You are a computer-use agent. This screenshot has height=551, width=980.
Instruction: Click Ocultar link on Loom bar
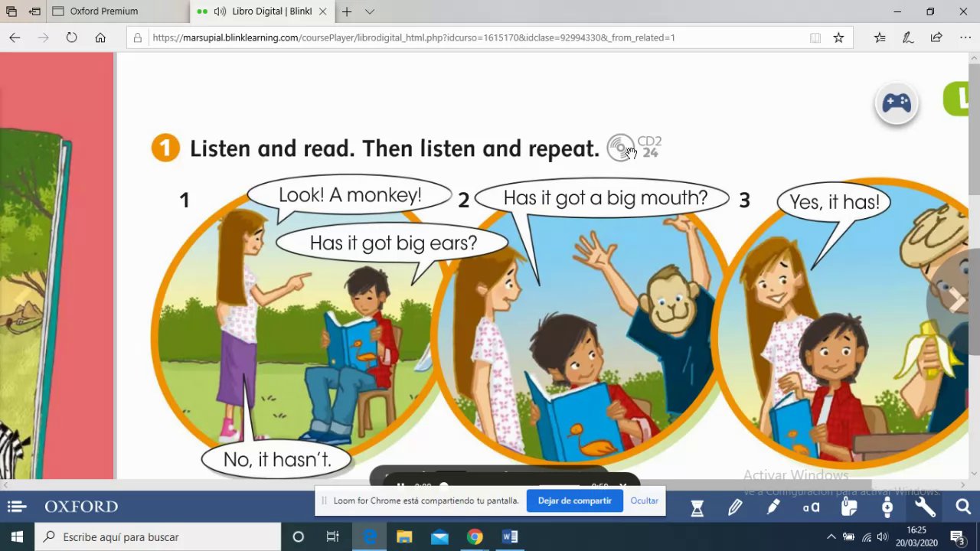click(x=644, y=500)
